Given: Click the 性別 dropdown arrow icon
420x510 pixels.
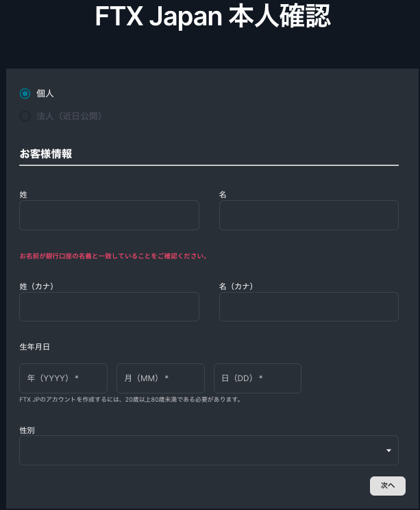Looking at the screenshot, I should pyautogui.click(x=388, y=450).
